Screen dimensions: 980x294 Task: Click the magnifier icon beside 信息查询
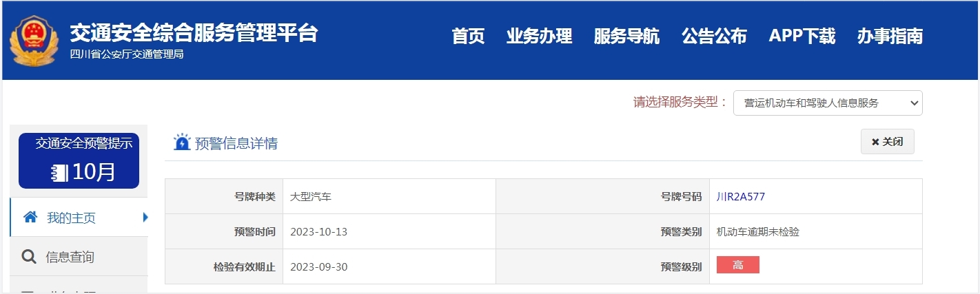point(29,257)
